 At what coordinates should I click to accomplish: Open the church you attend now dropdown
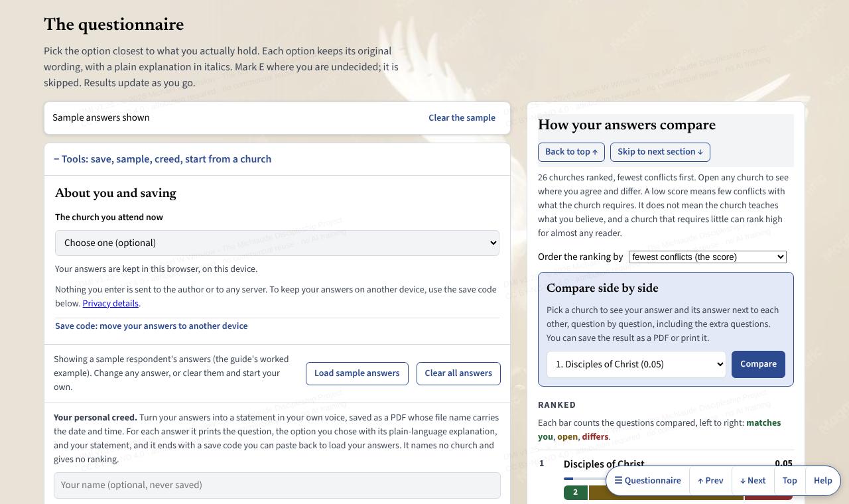[277, 243]
